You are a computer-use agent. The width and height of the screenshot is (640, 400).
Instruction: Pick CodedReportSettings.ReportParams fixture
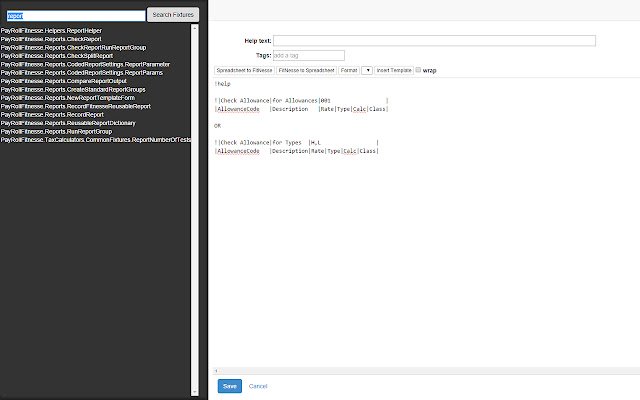pyautogui.click(x=82, y=73)
